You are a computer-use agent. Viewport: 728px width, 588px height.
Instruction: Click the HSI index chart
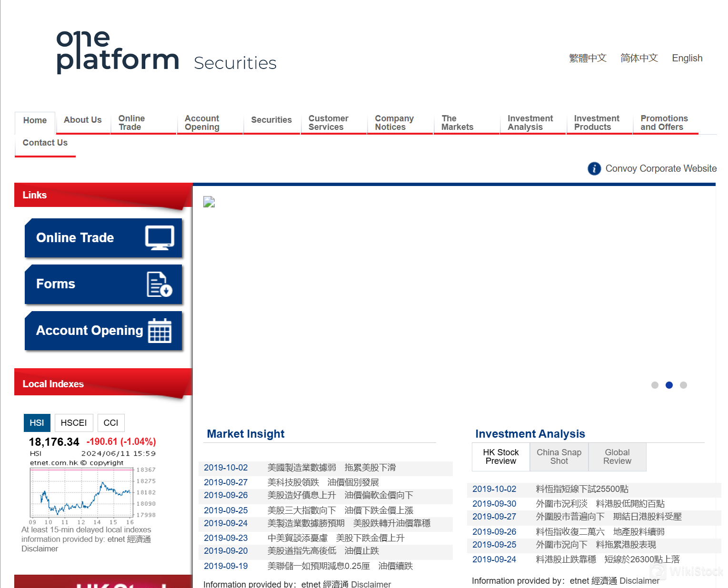(x=81, y=493)
